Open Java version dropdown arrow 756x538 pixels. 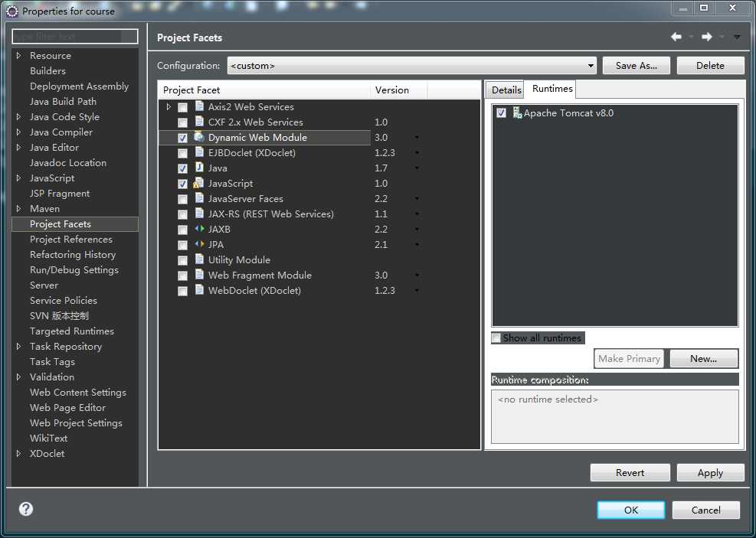click(417, 168)
